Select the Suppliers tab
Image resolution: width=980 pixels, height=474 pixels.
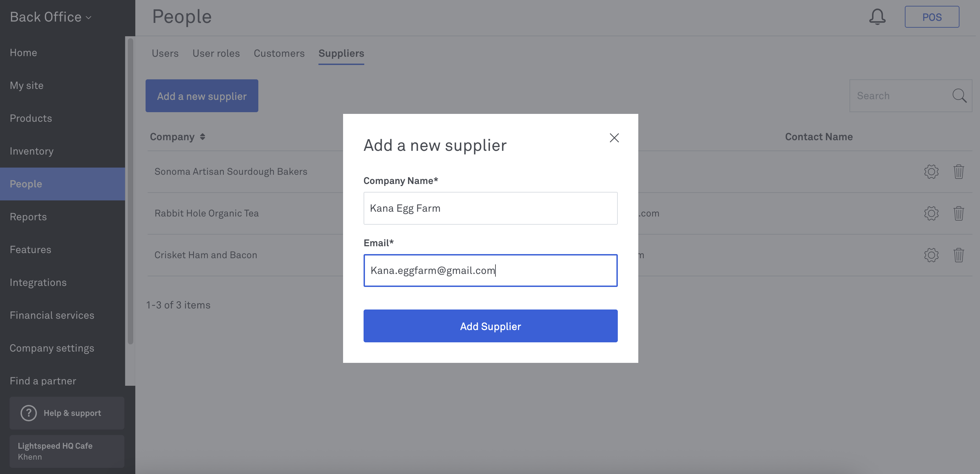pyautogui.click(x=341, y=53)
